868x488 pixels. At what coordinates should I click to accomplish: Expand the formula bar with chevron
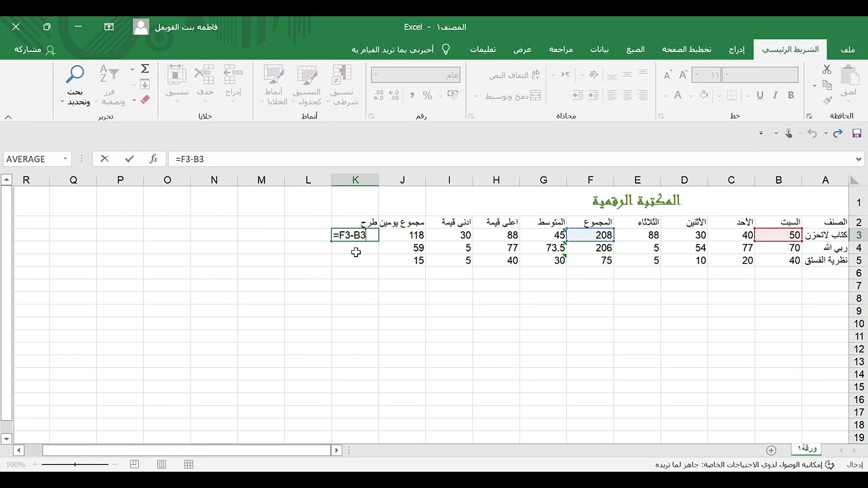click(859, 159)
